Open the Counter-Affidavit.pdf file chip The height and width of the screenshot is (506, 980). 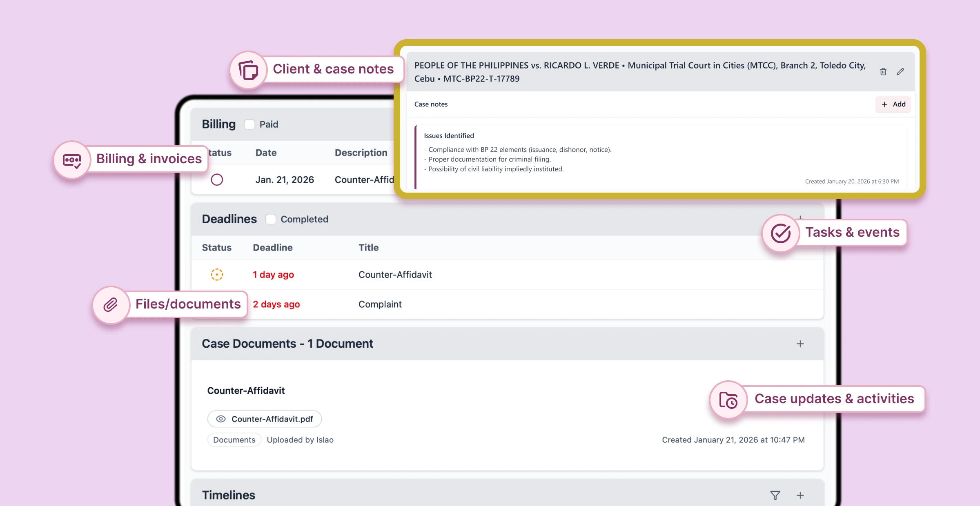[x=272, y=419]
